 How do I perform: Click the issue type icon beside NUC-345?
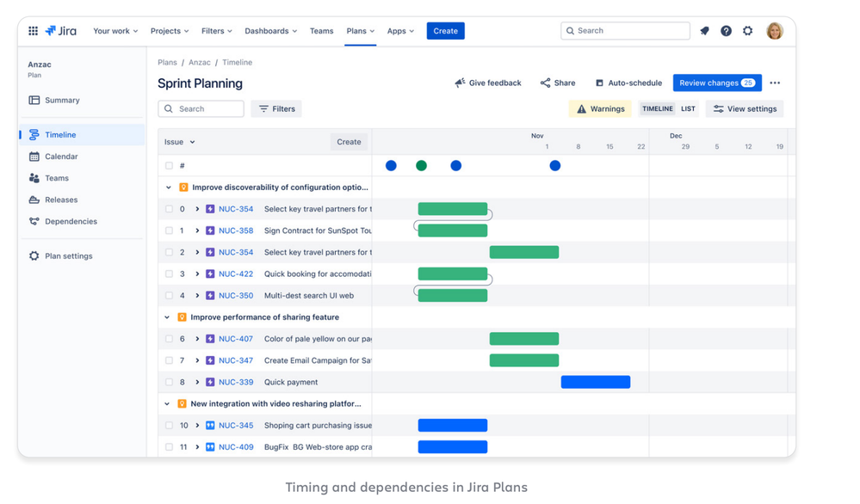(210, 425)
